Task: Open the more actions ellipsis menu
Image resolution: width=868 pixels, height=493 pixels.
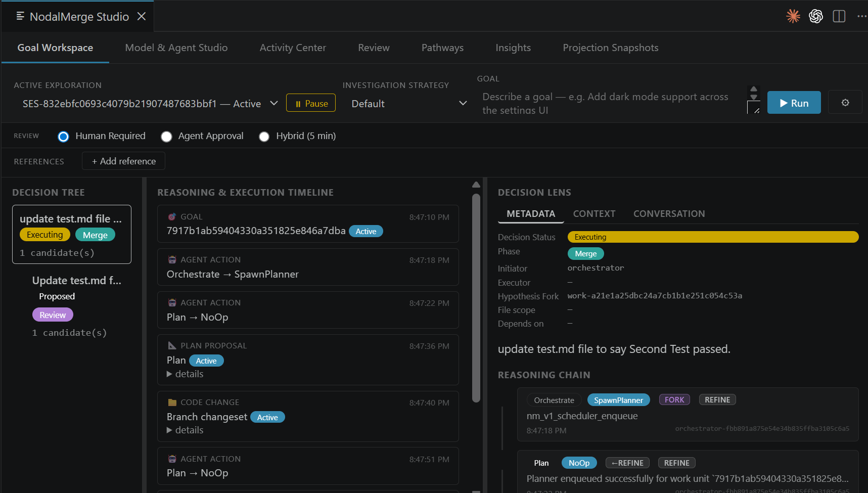Action: tap(862, 16)
